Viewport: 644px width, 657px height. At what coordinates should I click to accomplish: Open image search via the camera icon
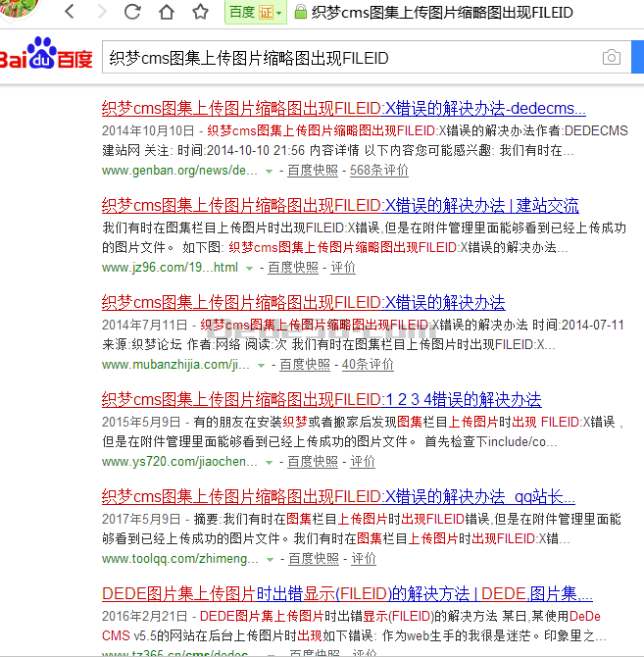(x=612, y=57)
